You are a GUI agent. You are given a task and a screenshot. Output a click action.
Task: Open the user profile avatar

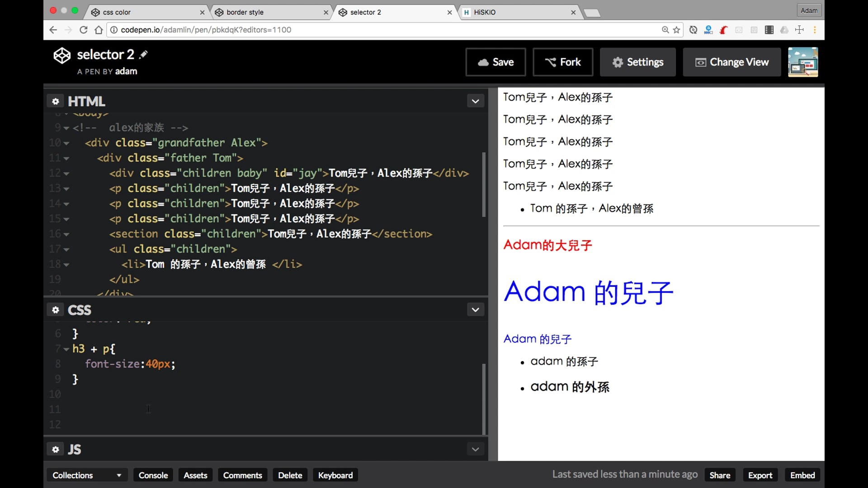[802, 62]
